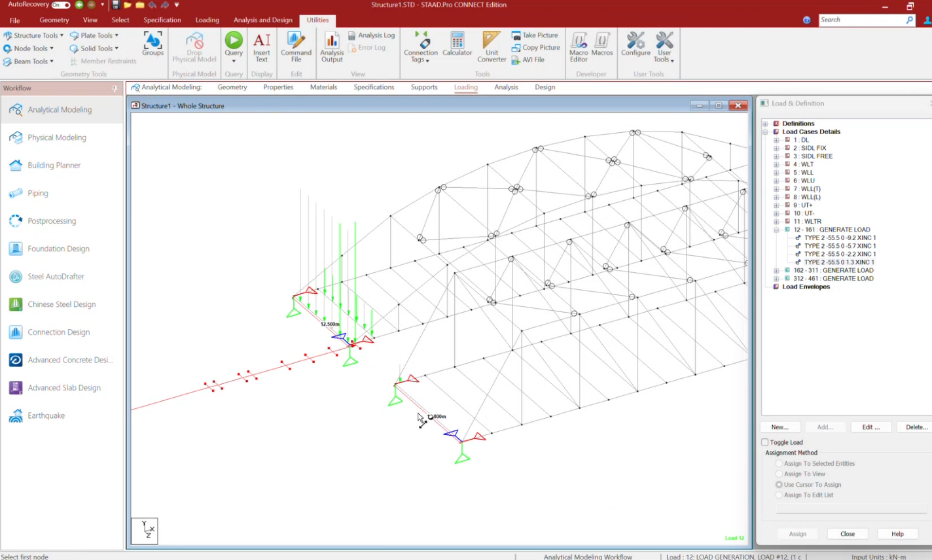Open Piping workflow
This screenshot has width=932, height=560.
coord(62,193)
